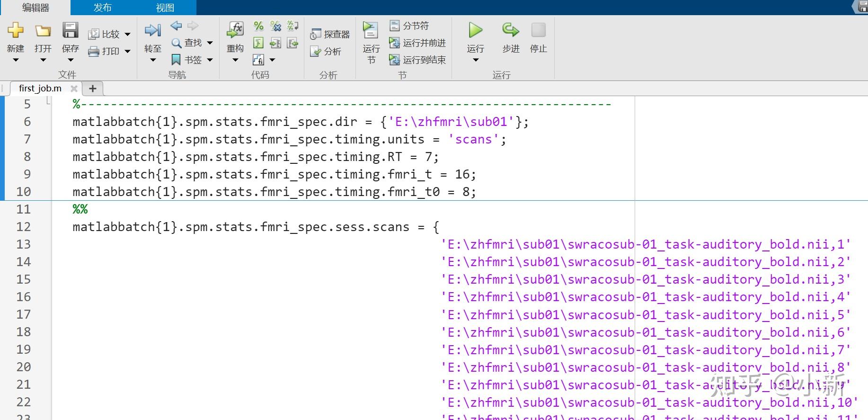
Task: Click the wrap comments icon
Action: click(x=293, y=26)
